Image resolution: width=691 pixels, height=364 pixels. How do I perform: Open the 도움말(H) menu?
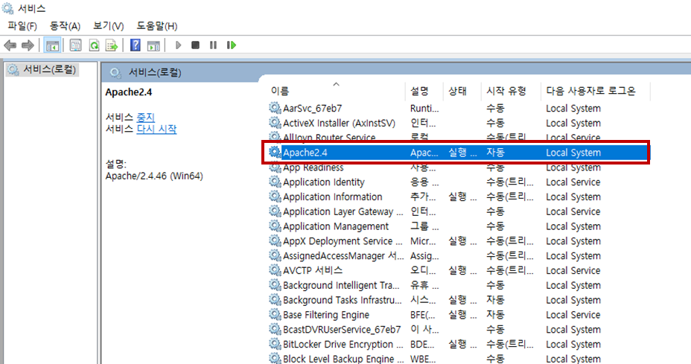pyautogui.click(x=157, y=26)
